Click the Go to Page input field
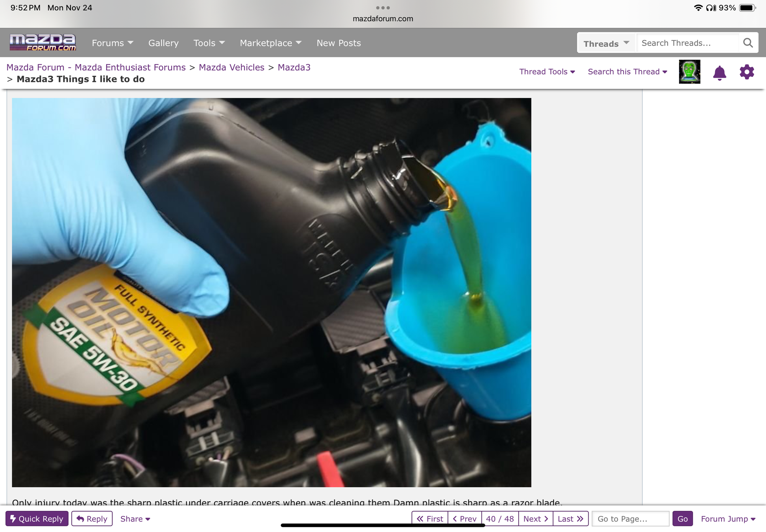Image resolution: width=766 pixels, height=532 pixels. pos(630,519)
